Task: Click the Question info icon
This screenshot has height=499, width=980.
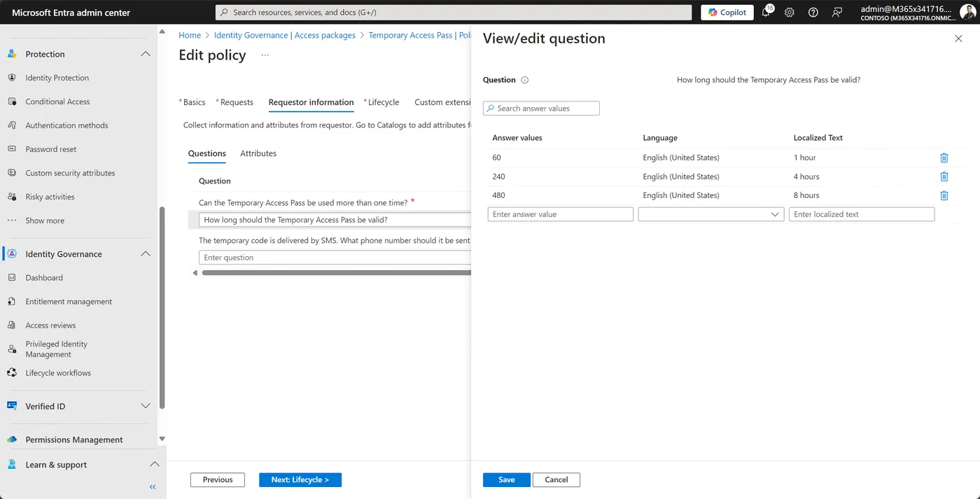Action: 525,80
